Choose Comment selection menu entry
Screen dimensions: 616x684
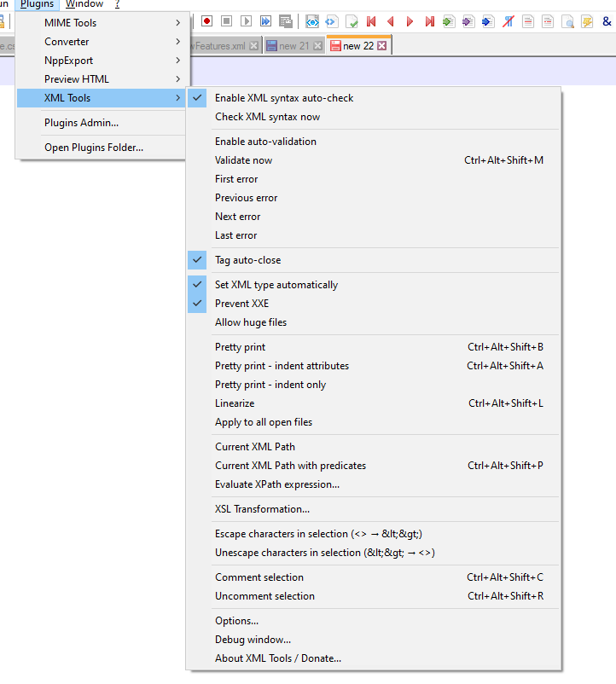(x=373, y=577)
